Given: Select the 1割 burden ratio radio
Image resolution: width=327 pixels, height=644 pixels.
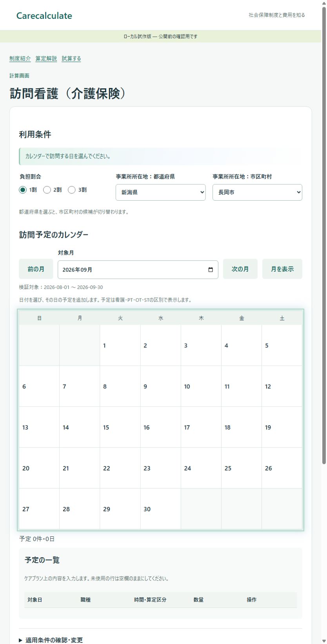Looking at the screenshot, I should tap(23, 190).
